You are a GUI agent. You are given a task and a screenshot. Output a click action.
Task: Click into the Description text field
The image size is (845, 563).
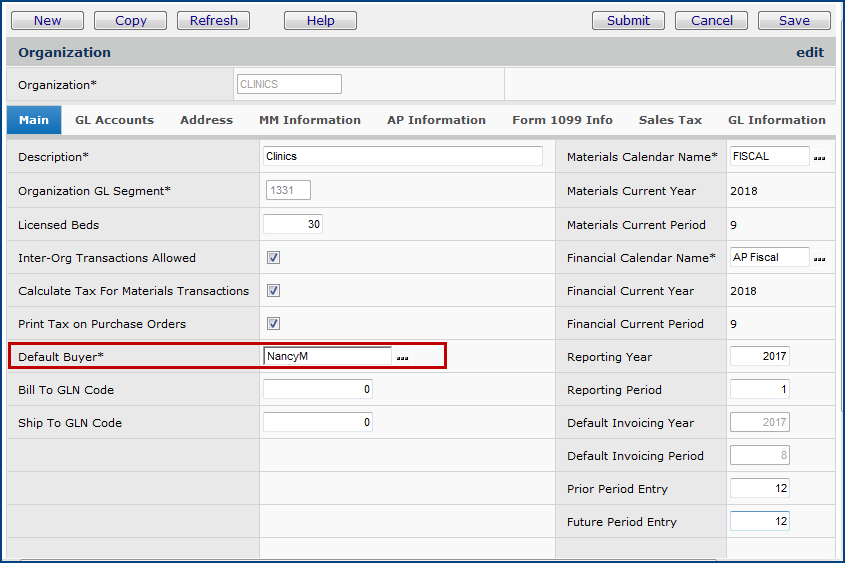402,156
